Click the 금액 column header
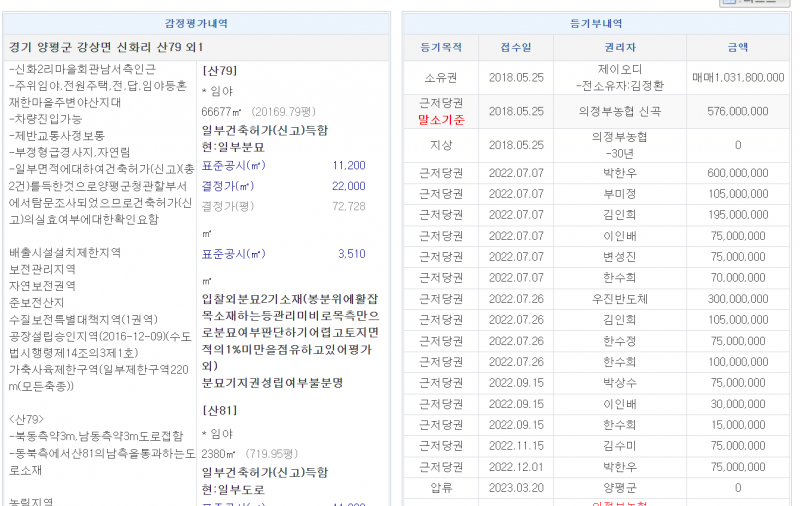800x506 pixels. click(737, 47)
